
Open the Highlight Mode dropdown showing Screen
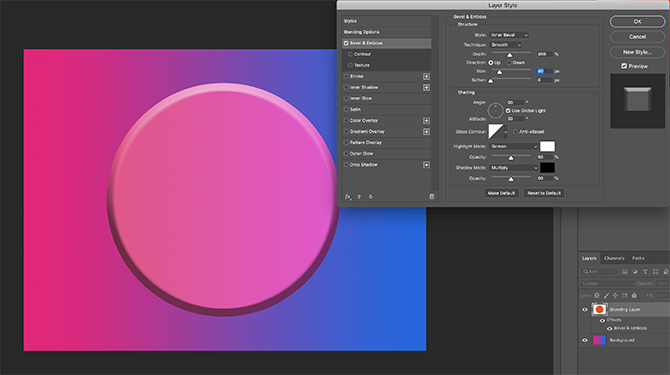coord(514,146)
